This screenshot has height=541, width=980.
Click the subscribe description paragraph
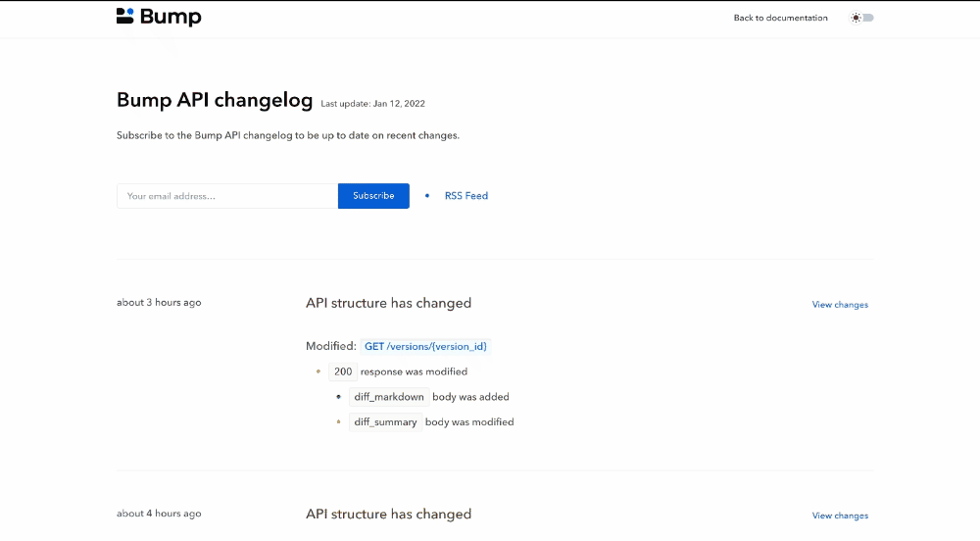click(287, 135)
